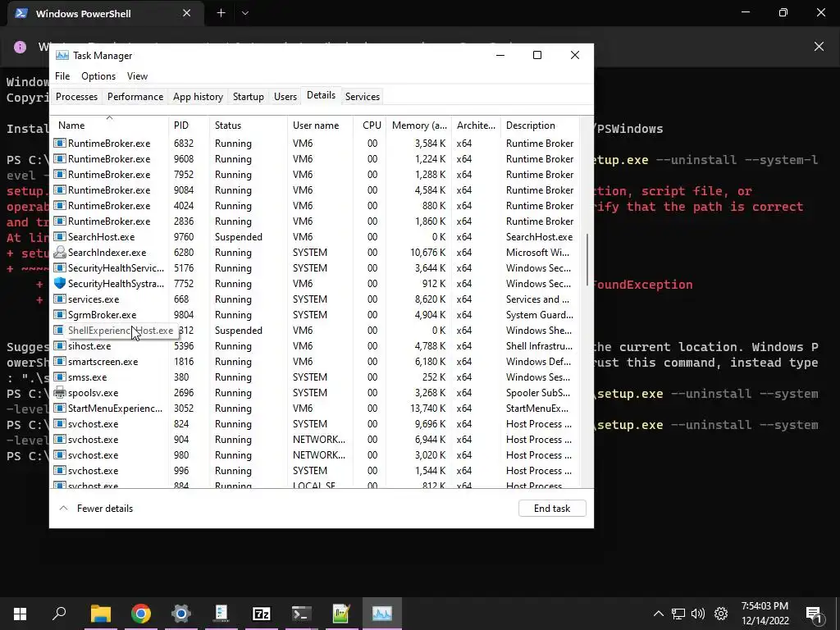The image size is (840, 630).
Task: Click the 13,740 K memory value
Action: point(427,409)
